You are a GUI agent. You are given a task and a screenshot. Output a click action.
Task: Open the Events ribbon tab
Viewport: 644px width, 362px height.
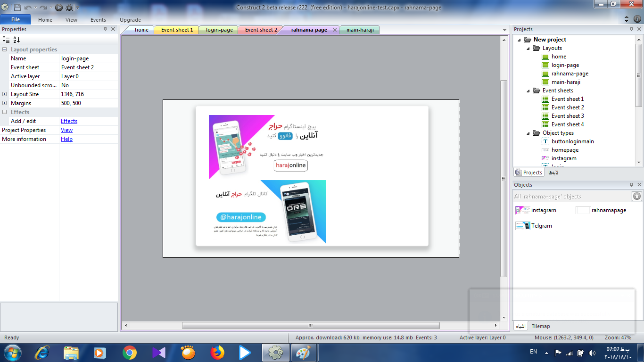(x=98, y=20)
